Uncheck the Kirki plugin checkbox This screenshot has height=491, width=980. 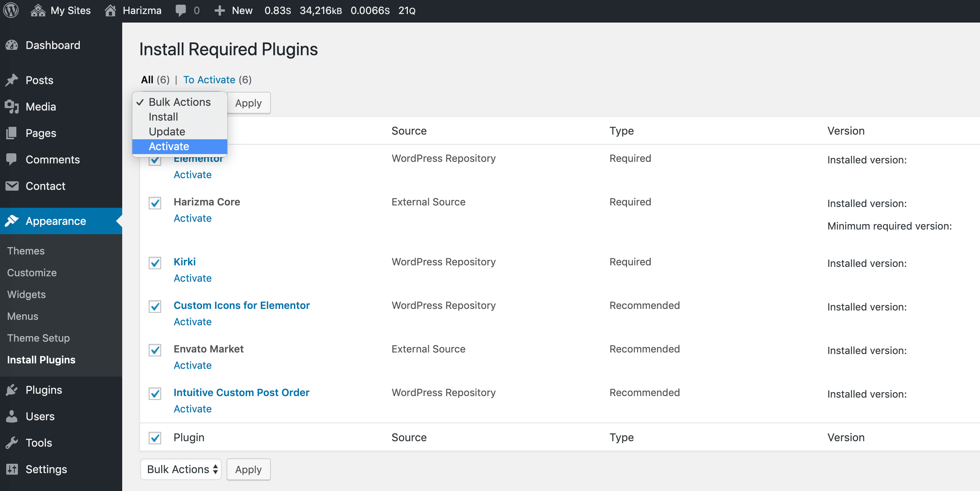[x=155, y=263]
